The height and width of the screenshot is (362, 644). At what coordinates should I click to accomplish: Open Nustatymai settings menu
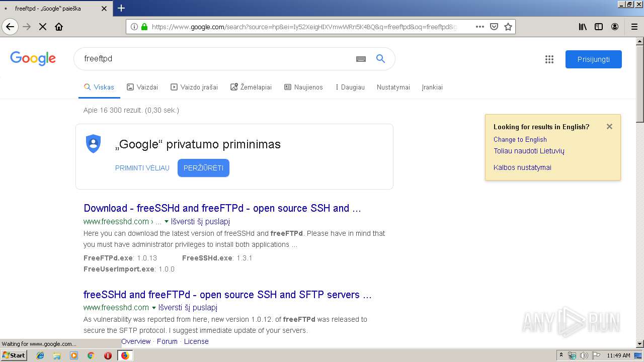(x=393, y=87)
